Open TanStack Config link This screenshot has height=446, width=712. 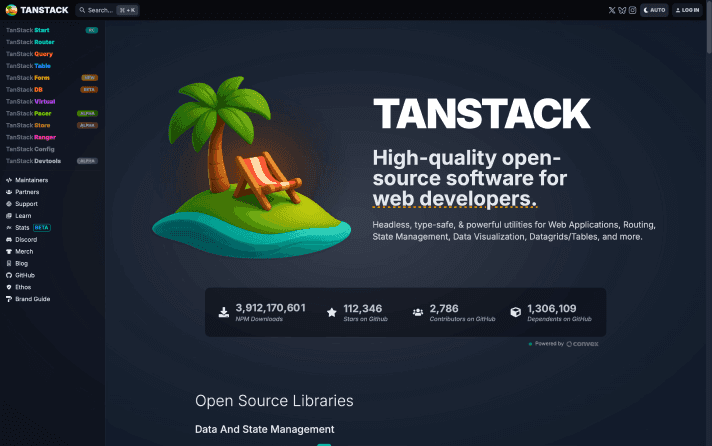[30, 149]
